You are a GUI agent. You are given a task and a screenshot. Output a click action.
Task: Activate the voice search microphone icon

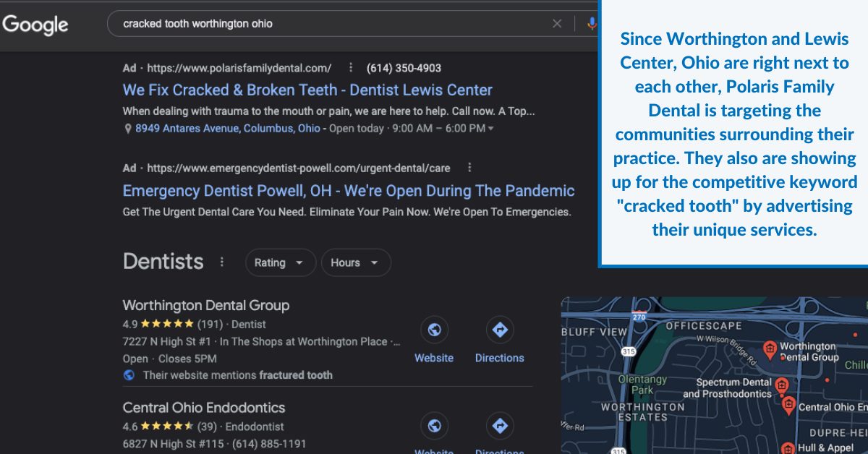593,24
